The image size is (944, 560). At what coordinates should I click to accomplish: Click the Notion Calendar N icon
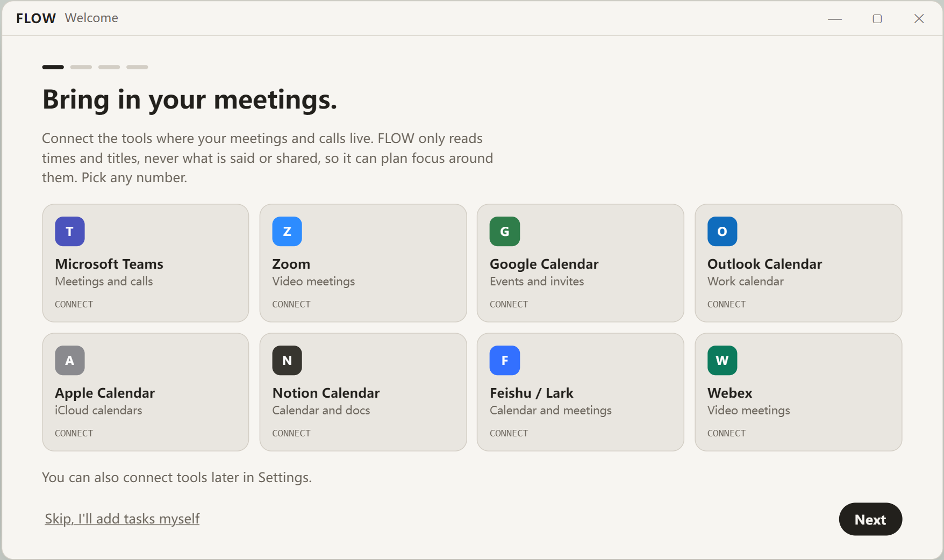click(x=287, y=360)
